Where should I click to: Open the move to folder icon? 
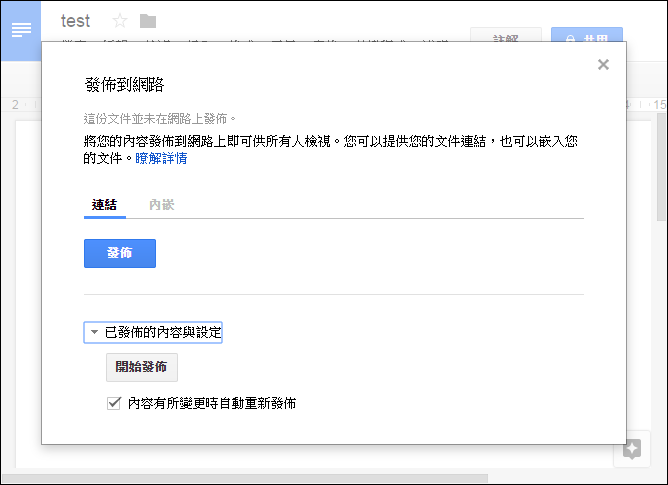coord(148,20)
